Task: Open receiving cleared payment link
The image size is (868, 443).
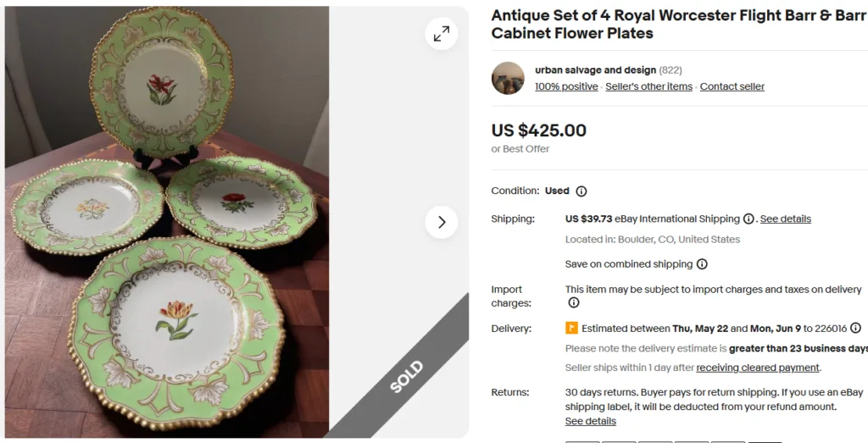Action: [x=757, y=368]
